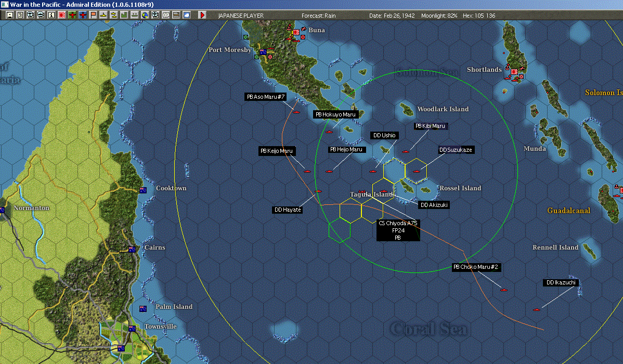
Task: Click the Townsville town name
Action: (161, 326)
